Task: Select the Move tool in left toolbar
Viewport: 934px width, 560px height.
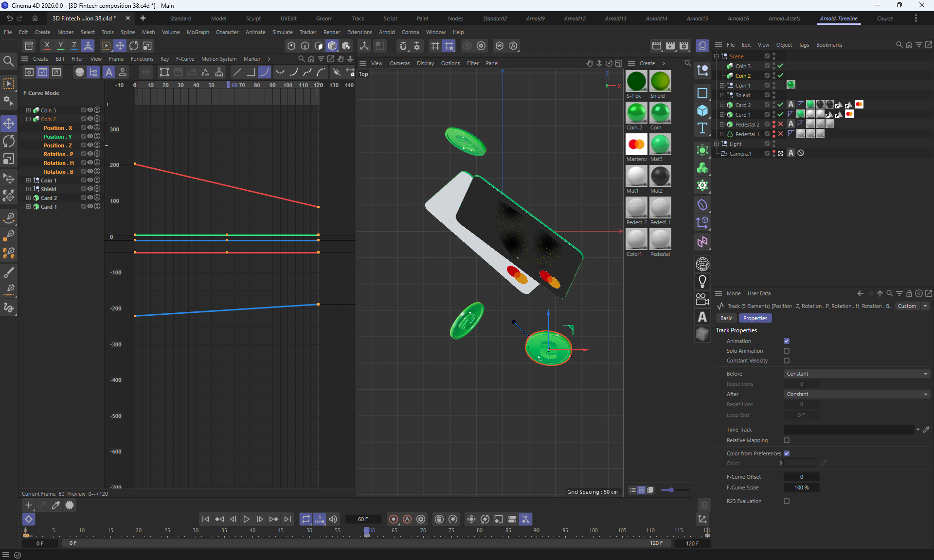Action: pos(9,124)
